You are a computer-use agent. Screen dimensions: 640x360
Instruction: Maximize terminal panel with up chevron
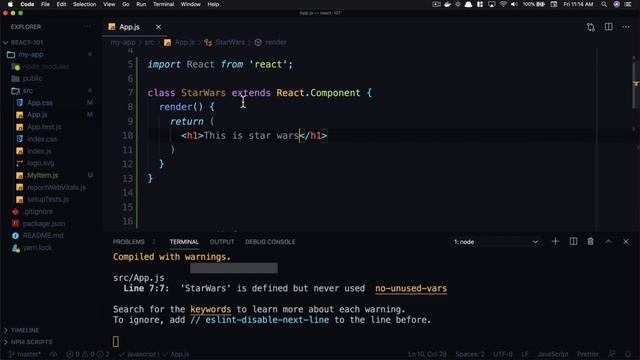pyautogui.click(x=608, y=242)
